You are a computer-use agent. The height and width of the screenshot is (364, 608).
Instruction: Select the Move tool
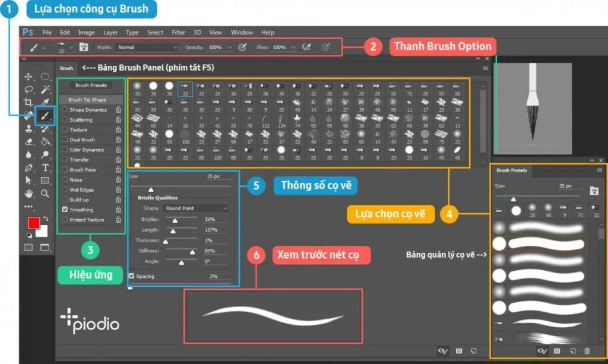(x=28, y=77)
